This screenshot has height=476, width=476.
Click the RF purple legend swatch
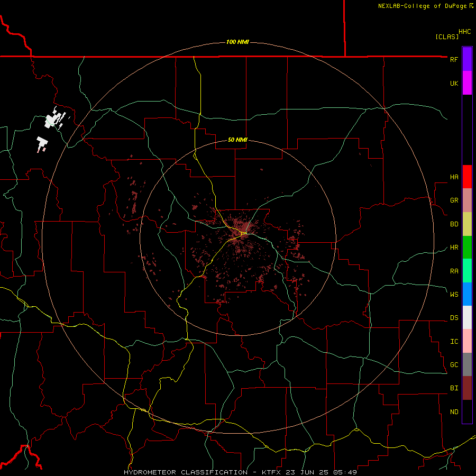(467, 59)
